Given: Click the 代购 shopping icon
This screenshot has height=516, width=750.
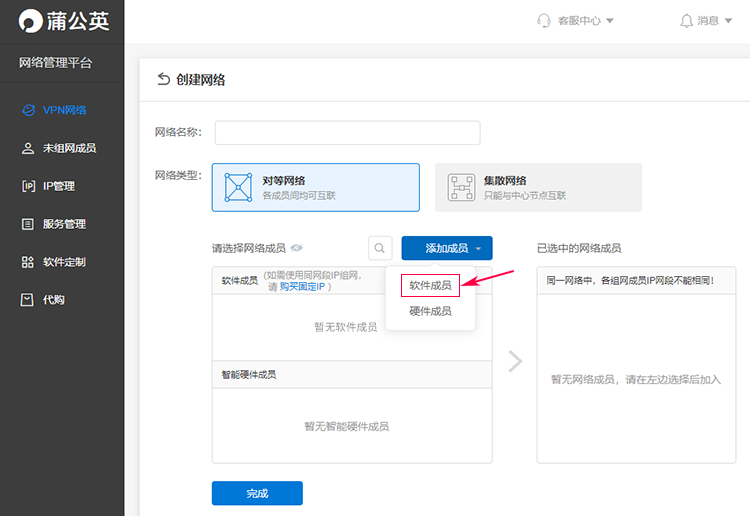Looking at the screenshot, I should [x=27, y=300].
